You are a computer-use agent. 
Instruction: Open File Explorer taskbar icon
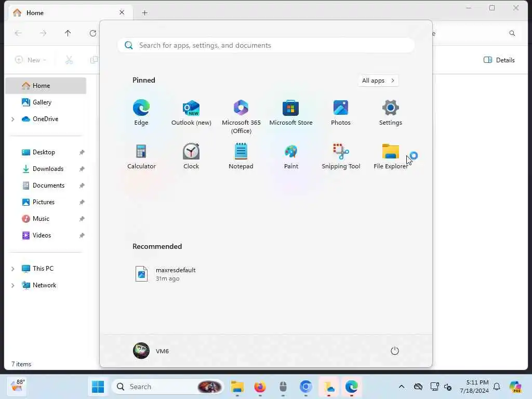point(237,387)
